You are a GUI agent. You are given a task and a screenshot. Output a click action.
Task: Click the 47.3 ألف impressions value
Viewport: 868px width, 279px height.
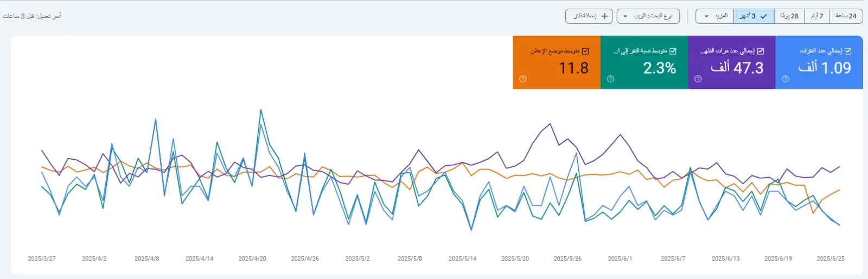737,68
